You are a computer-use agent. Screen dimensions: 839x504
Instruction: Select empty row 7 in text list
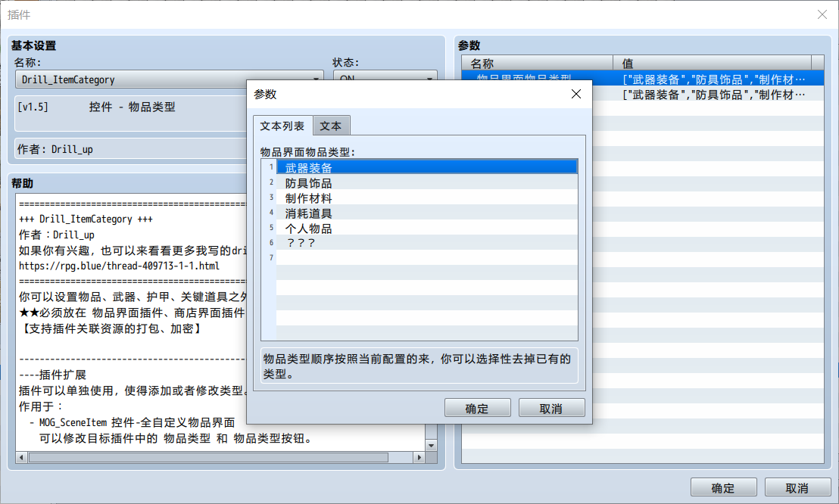pyautogui.click(x=427, y=258)
